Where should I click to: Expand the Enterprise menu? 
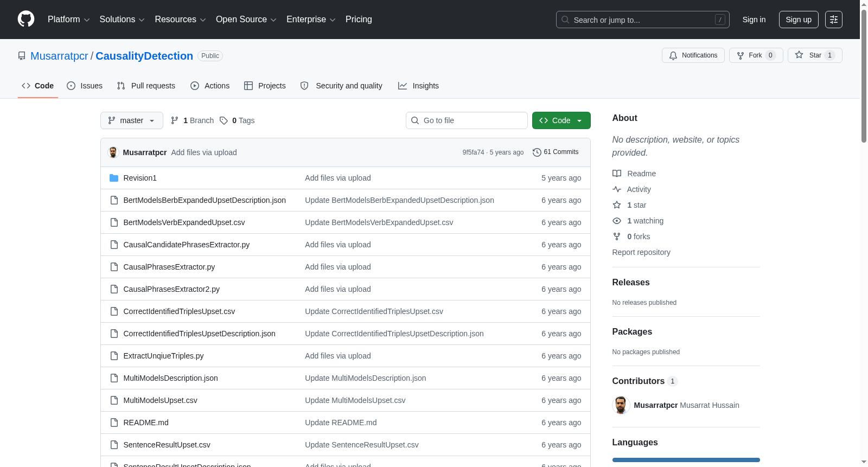(x=311, y=20)
